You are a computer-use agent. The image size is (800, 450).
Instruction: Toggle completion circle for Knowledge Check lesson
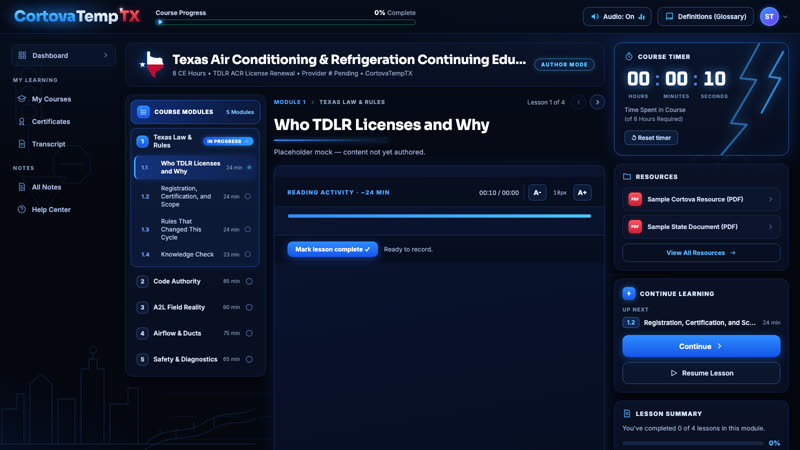tap(247, 254)
